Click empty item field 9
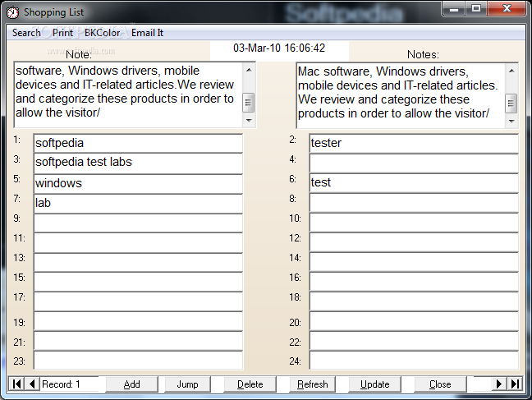The width and height of the screenshot is (532, 400). (x=138, y=223)
